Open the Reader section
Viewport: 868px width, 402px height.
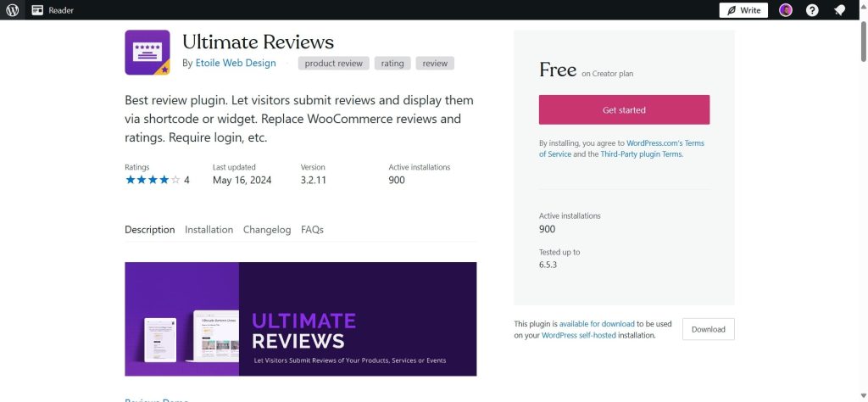point(53,10)
